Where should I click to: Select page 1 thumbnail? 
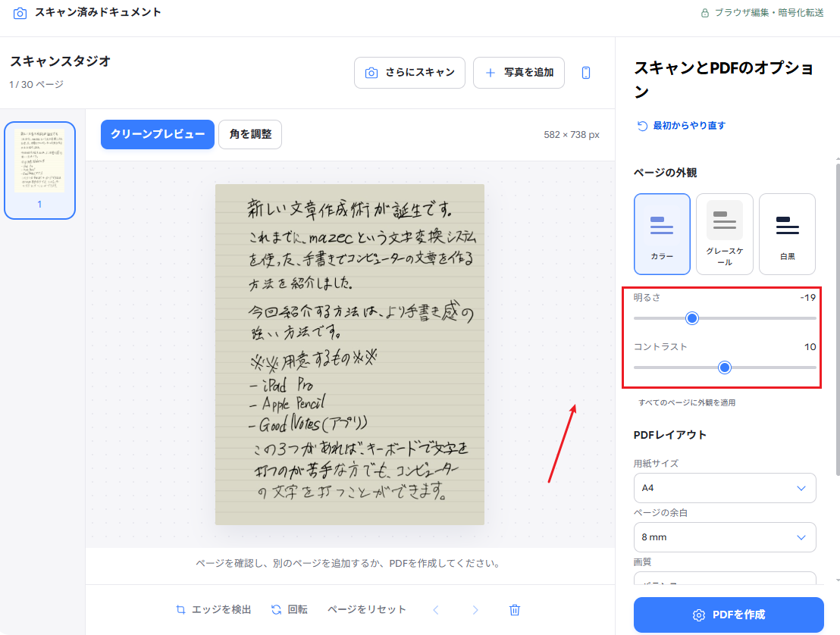point(39,170)
